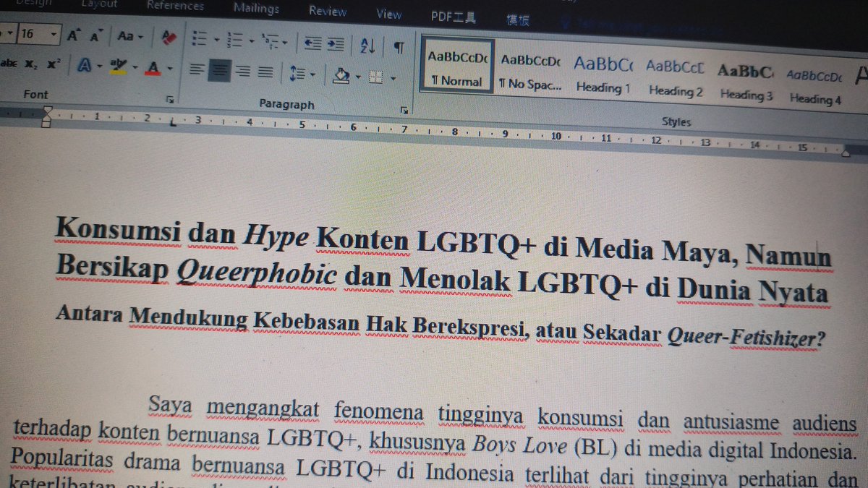Justify paragraph text
The height and width of the screenshot is (488, 868).
[x=265, y=72]
